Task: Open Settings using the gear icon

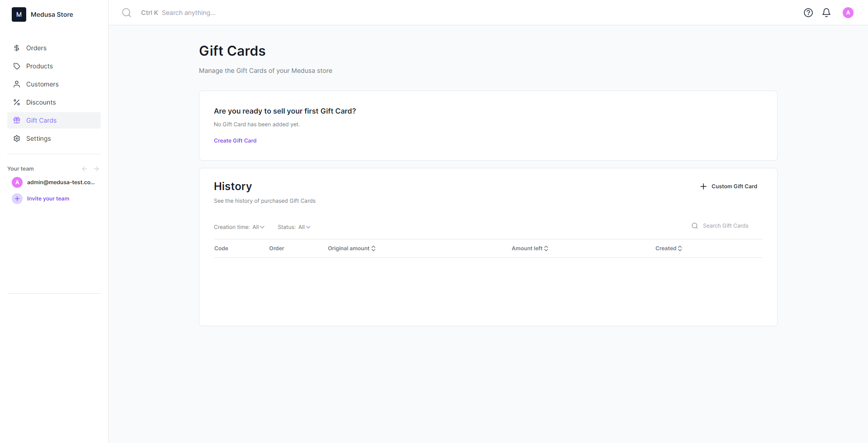Action: pyautogui.click(x=17, y=138)
